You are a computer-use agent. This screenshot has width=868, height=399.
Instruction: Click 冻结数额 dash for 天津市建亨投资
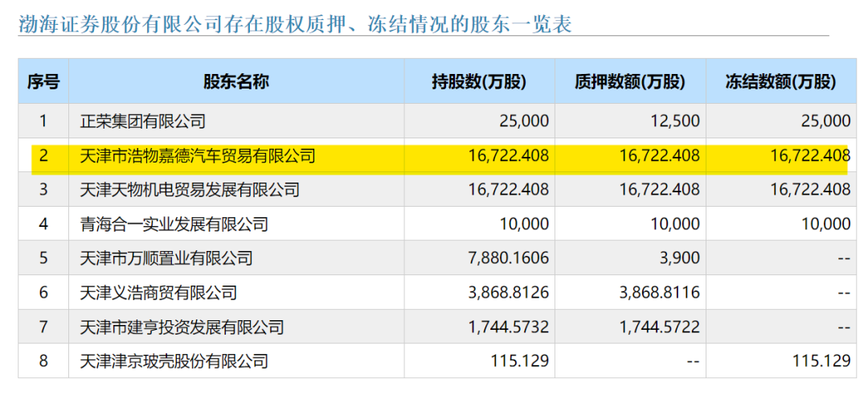pos(843,327)
